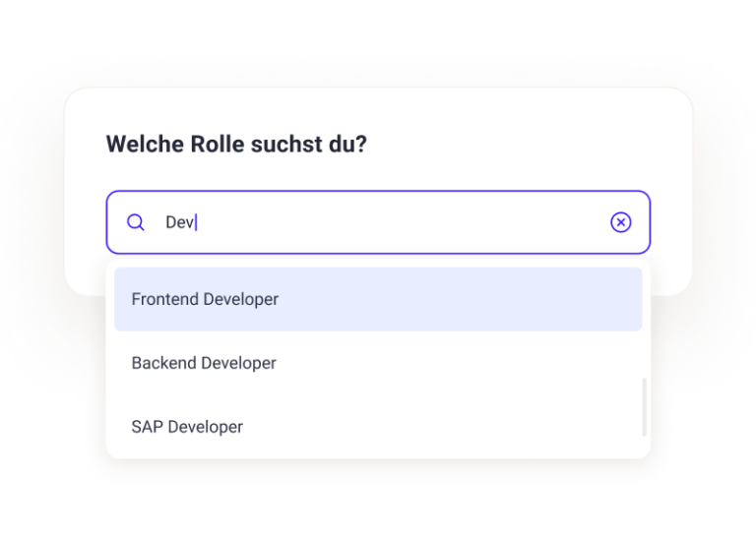Screen dimensions: 756x538
Task: Click the magnifying glass search icon
Action: 136,222
